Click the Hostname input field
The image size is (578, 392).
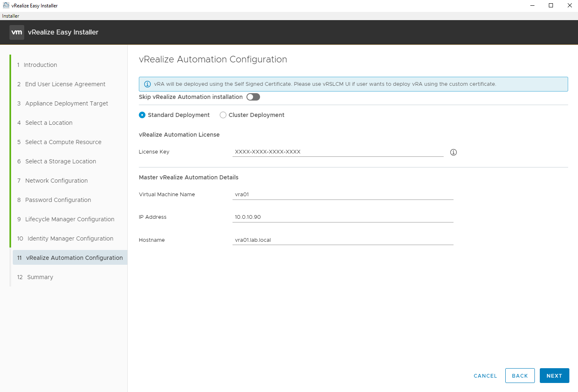pos(343,240)
